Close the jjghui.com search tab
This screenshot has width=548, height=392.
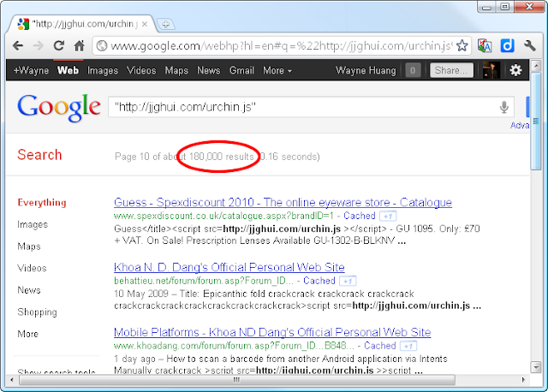[x=145, y=24]
